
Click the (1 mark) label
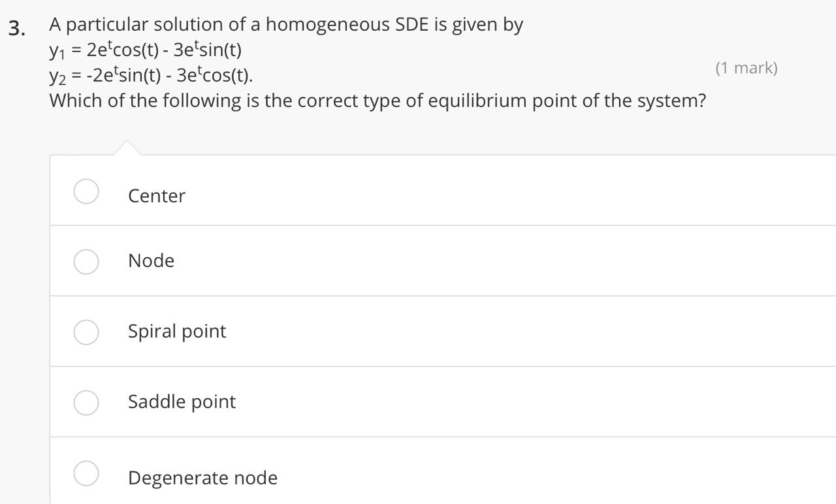tap(747, 67)
